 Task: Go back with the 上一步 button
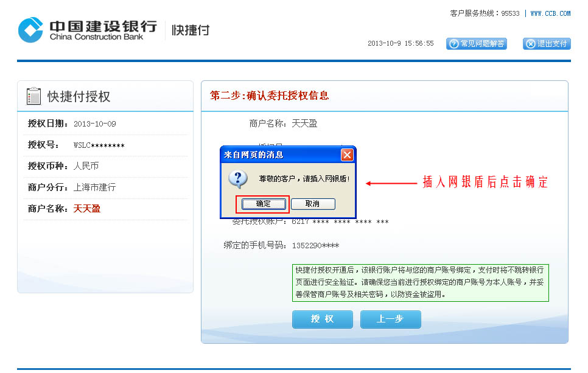390,319
